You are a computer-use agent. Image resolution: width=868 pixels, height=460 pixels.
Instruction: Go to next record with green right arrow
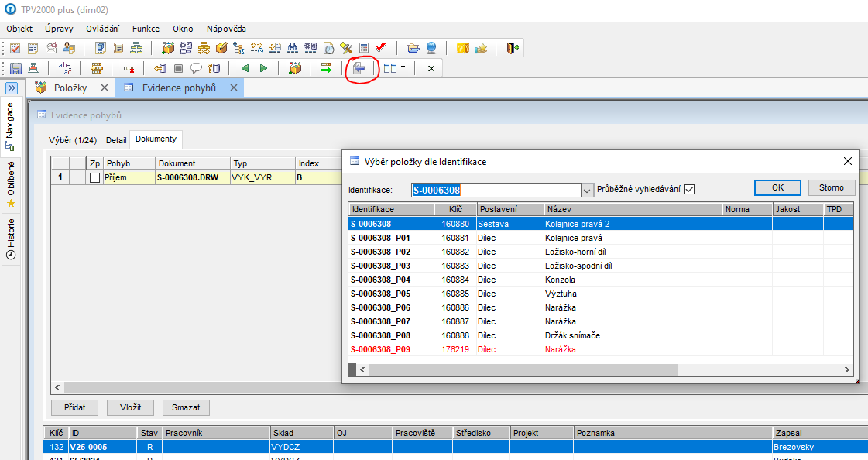[x=263, y=68]
